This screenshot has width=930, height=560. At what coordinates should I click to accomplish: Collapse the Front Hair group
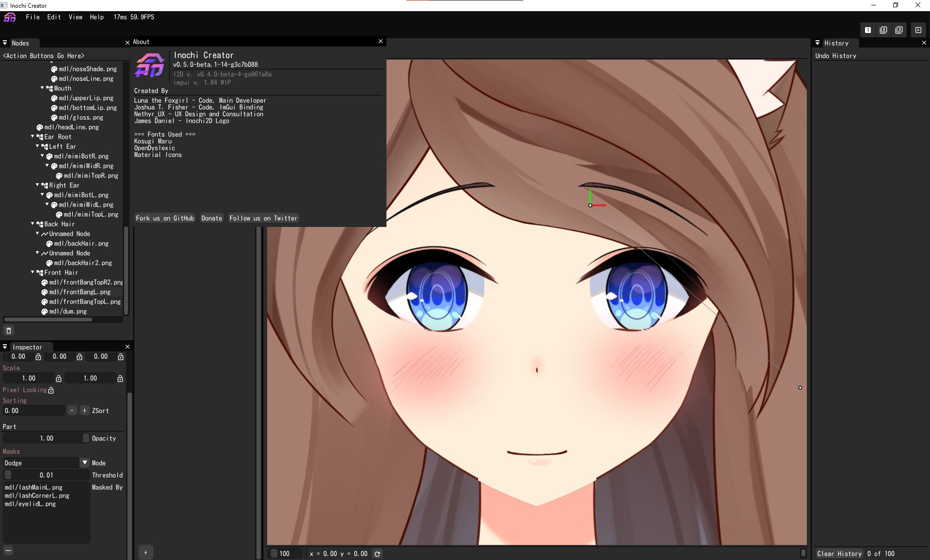click(32, 272)
